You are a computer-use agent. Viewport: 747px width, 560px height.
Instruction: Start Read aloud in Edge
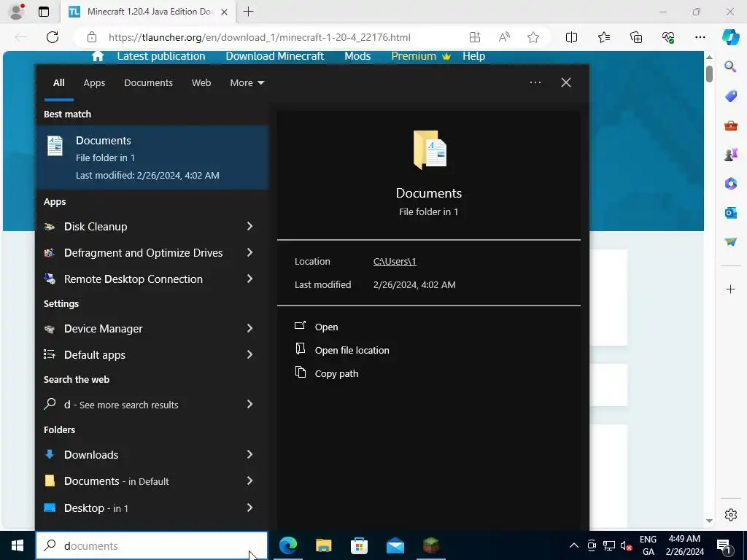(504, 37)
